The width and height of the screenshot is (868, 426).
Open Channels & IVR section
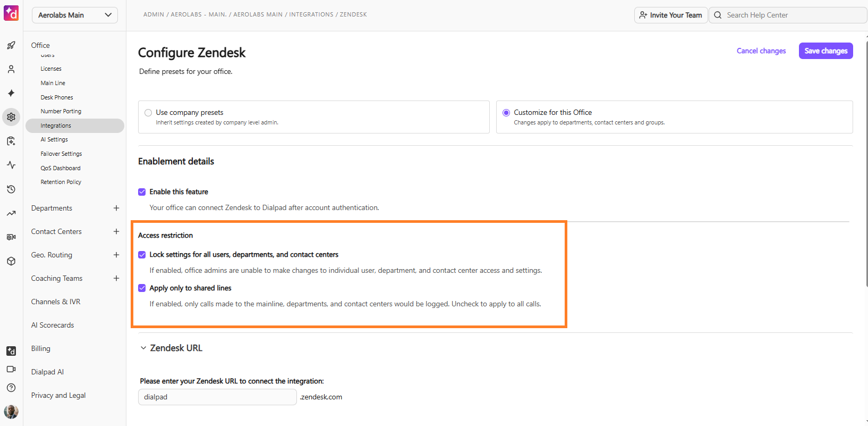click(56, 302)
